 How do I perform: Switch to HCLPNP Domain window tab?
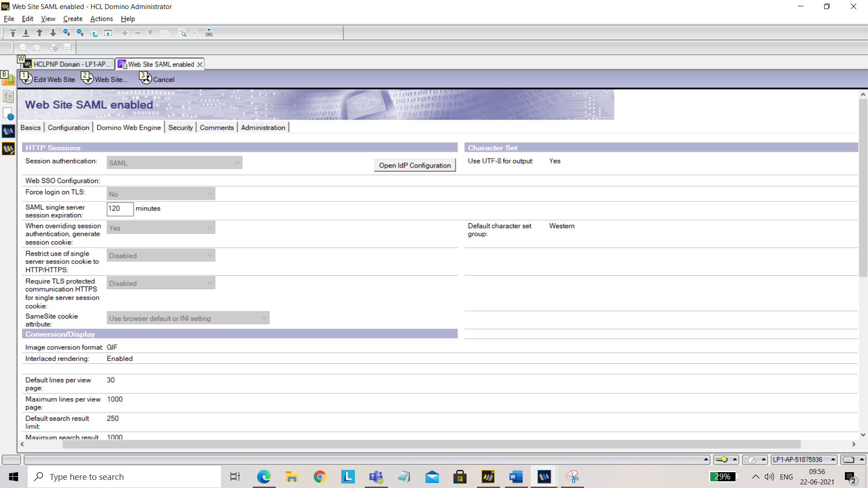[68, 64]
